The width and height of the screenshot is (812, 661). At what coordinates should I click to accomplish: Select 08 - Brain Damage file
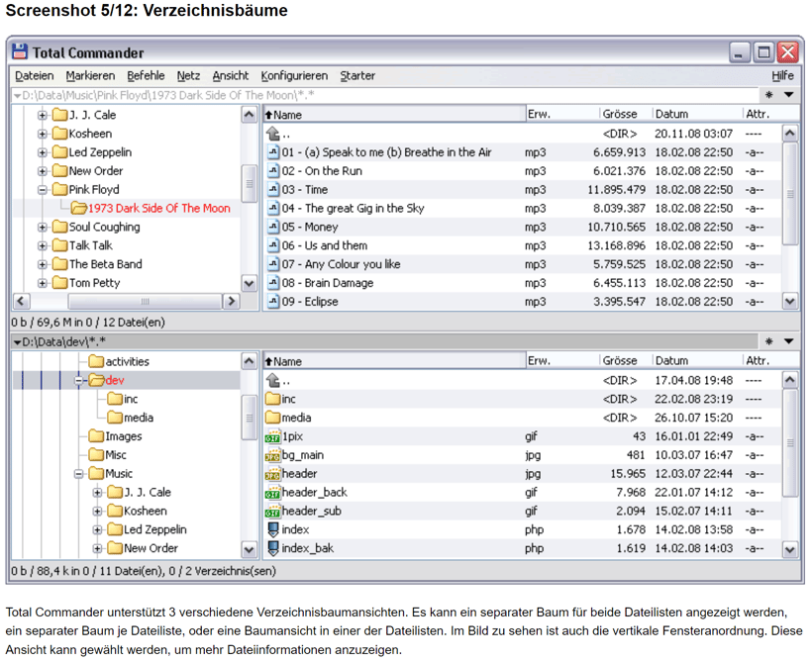point(327,283)
